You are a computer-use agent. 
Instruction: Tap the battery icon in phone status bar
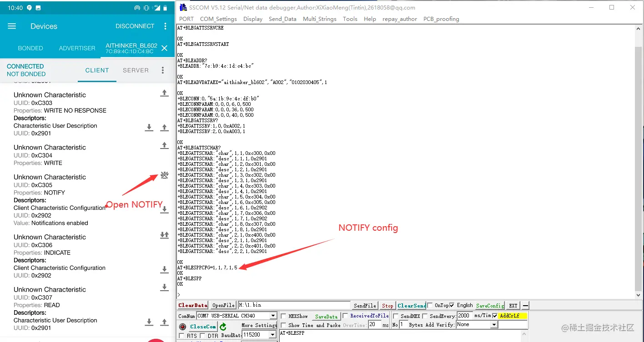click(x=166, y=8)
